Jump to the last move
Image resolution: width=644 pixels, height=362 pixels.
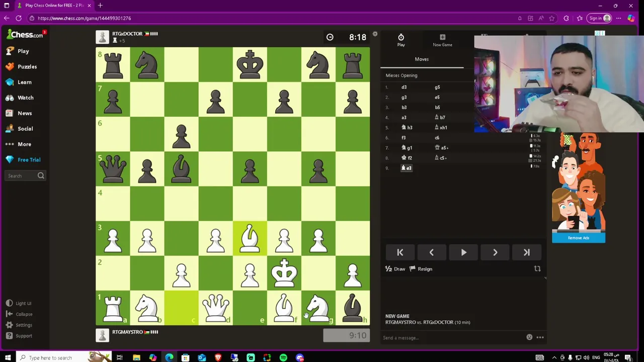pyautogui.click(x=527, y=252)
